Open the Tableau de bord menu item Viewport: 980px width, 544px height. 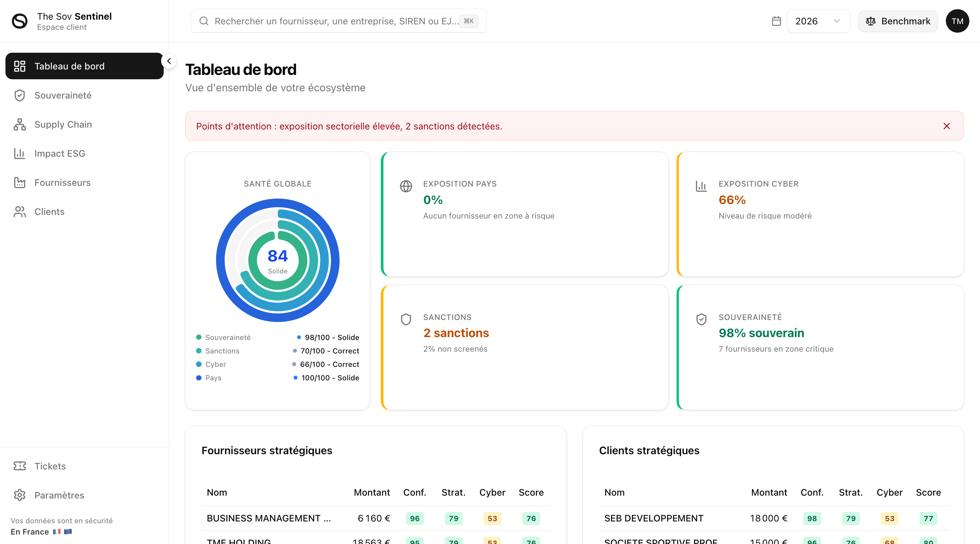tap(84, 66)
